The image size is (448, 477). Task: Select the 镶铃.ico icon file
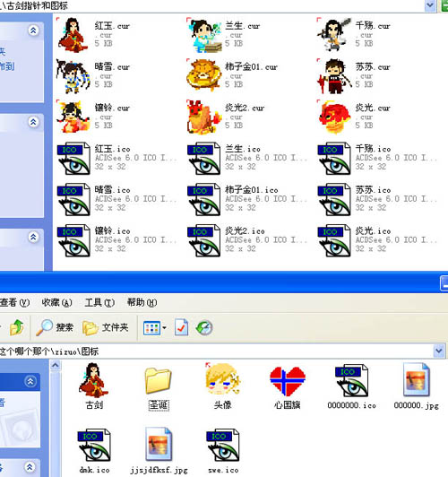pos(116,240)
